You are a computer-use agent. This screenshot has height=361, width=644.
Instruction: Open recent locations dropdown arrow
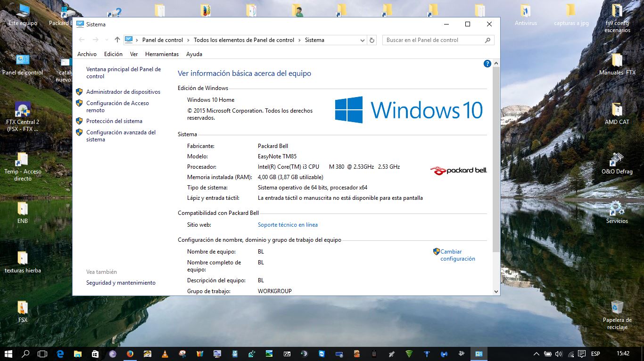[x=107, y=40]
